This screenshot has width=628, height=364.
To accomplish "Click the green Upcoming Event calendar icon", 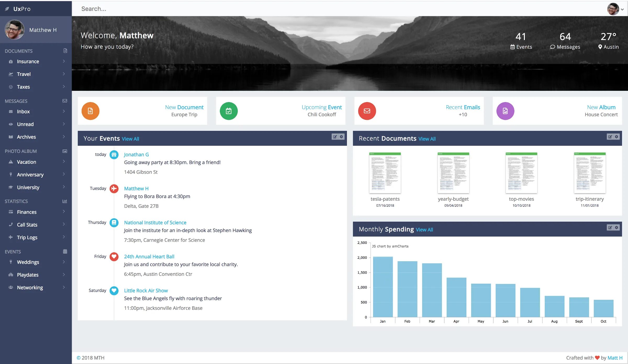I will point(228,111).
